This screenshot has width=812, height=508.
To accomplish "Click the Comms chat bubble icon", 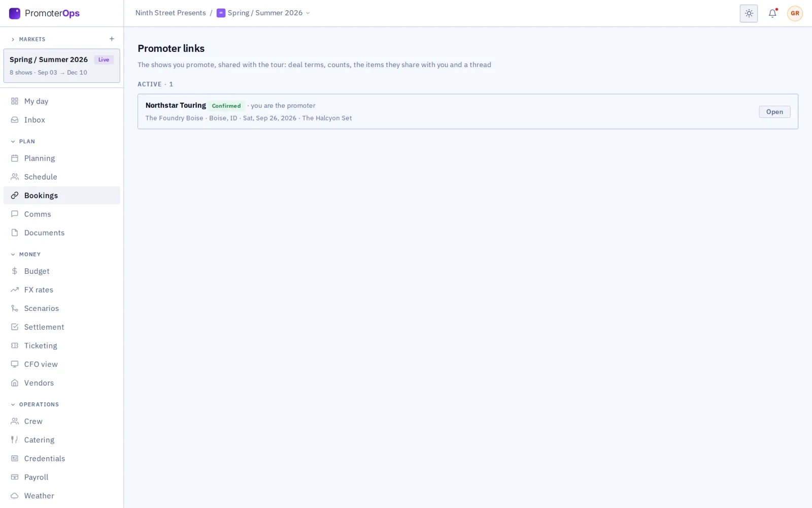I will (x=15, y=214).
